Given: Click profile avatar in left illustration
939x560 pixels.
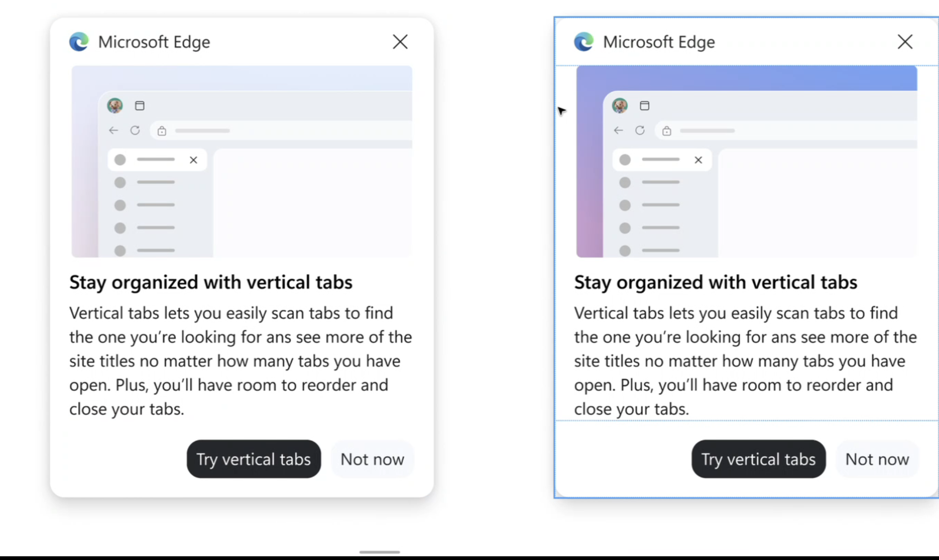Looking at the screenshot, I should (115, 105).
